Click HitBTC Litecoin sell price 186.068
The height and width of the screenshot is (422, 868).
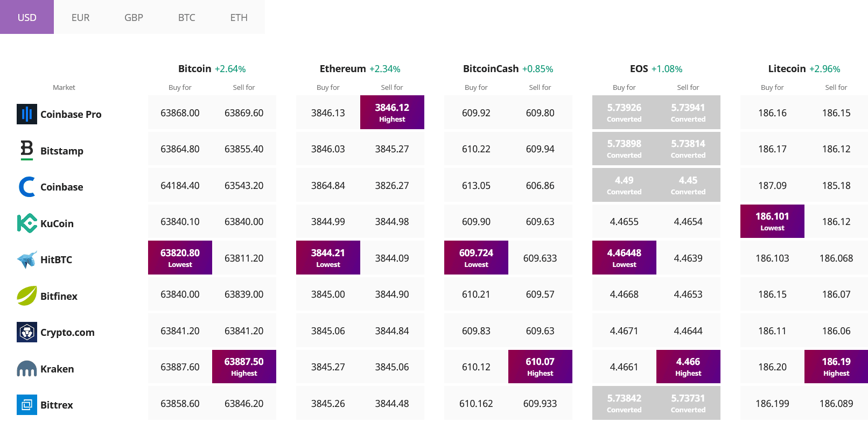pyautogui.click(x=836, y=258)
